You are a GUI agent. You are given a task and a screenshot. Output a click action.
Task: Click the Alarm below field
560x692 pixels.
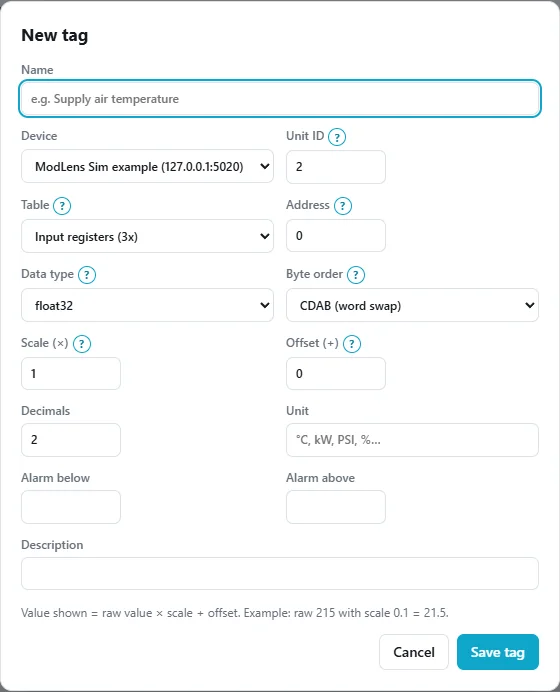point(71,507)
